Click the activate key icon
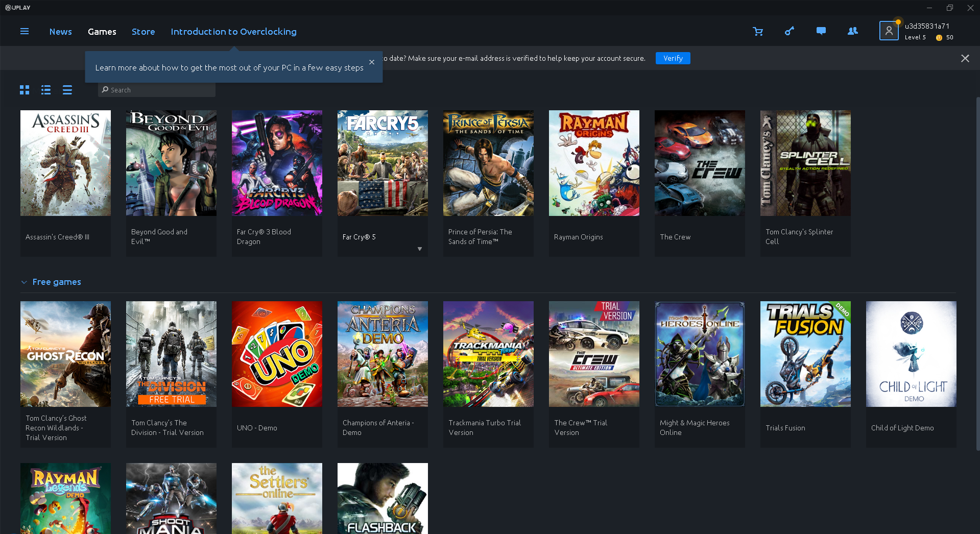Screen dimensions: 980x534 [790, 31]
